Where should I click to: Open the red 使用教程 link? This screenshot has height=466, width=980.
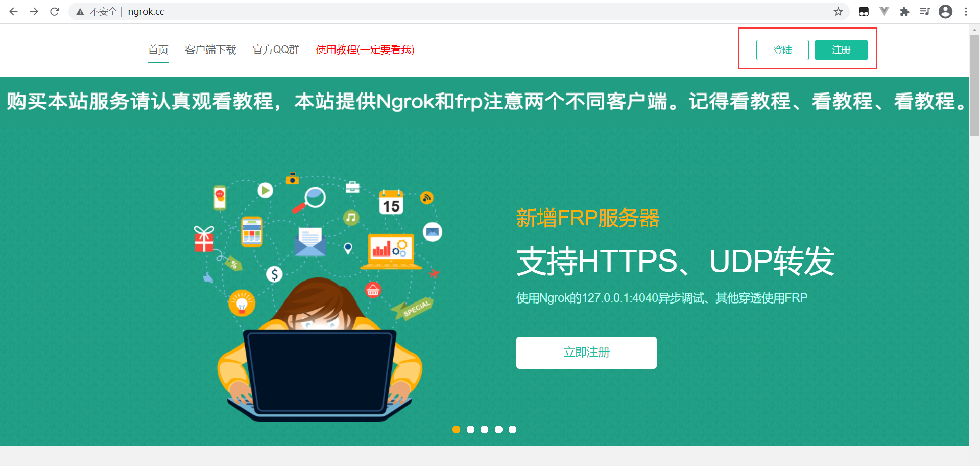[x=365, y=50]
